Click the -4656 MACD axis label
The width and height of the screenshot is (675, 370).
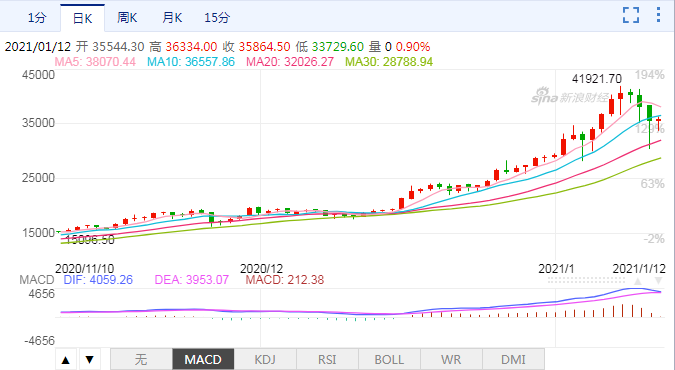tap(40, 341)
